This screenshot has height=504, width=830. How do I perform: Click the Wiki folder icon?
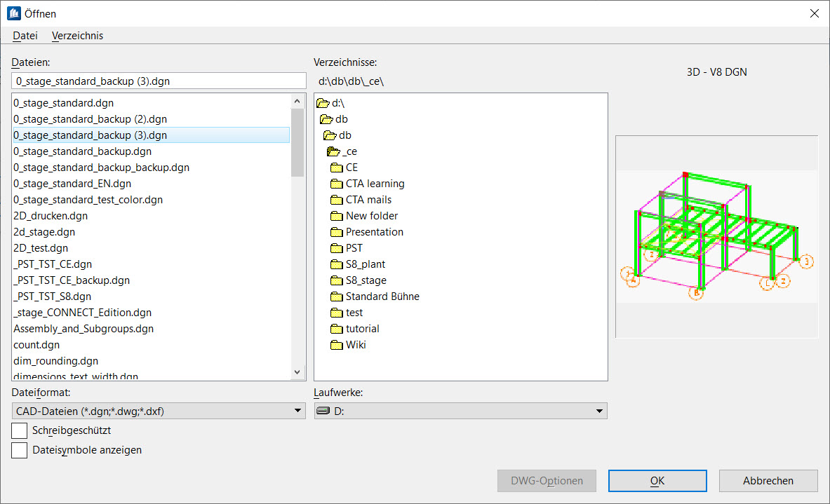pyautogui.click(x=337, y=346)
